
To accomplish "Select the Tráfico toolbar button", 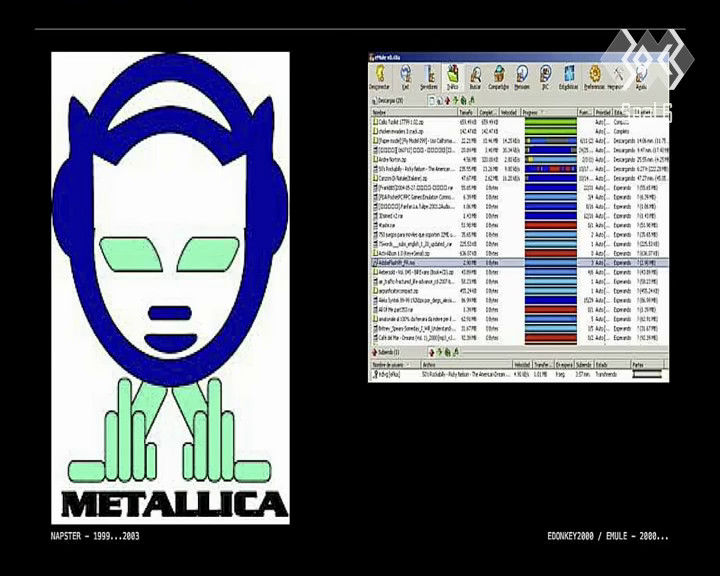I will (453, 77).
